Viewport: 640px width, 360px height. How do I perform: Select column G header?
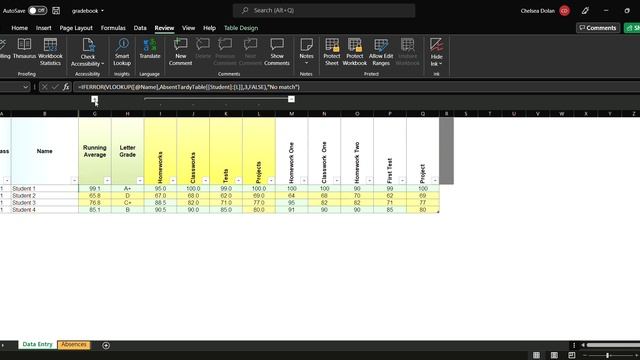tap(95, 114)
